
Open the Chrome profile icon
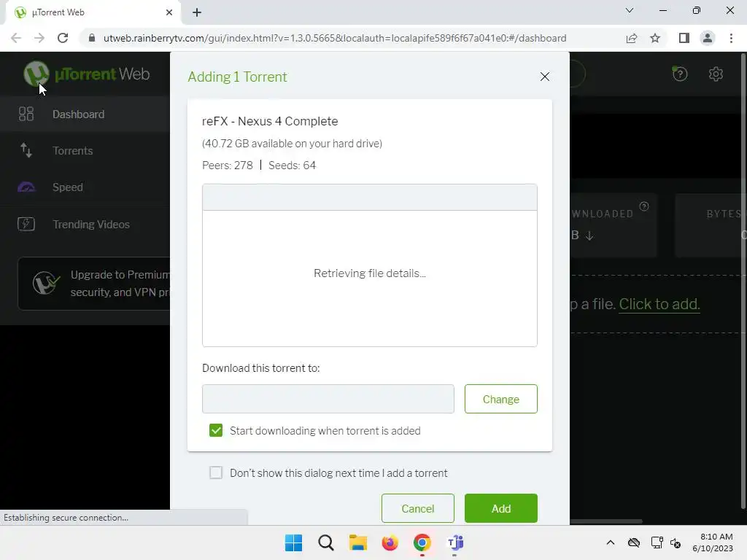pos(708,38)
